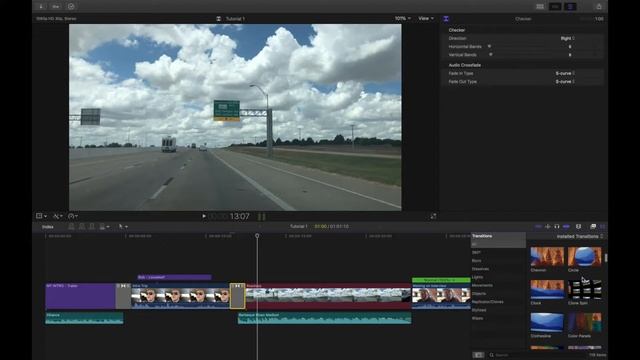The image size is (640, 360).
Task: Open the timeline Index button
Action: pos(48,227)
